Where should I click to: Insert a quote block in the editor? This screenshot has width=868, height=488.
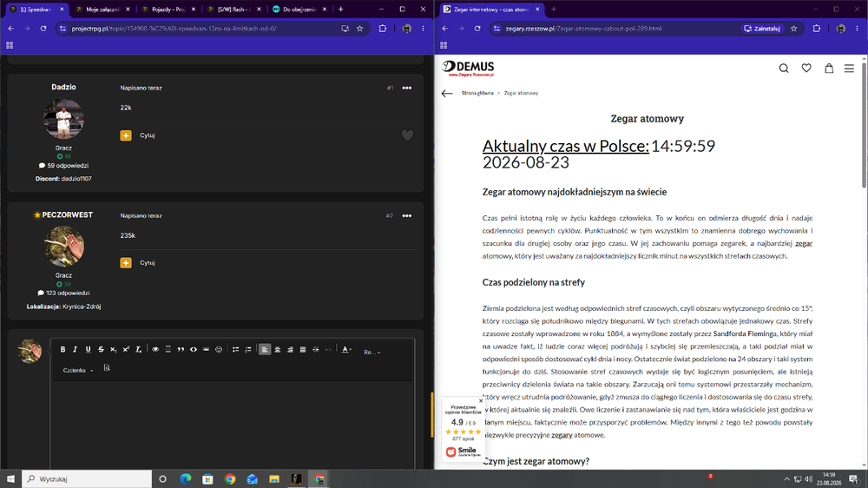pyautogui.click(x=181, y=350)
